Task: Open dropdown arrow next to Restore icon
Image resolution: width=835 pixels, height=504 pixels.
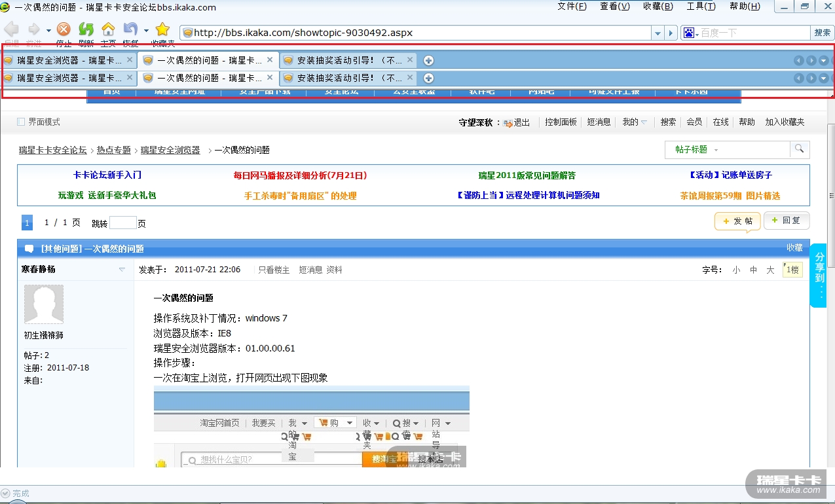Action: [x=146, y=30]
